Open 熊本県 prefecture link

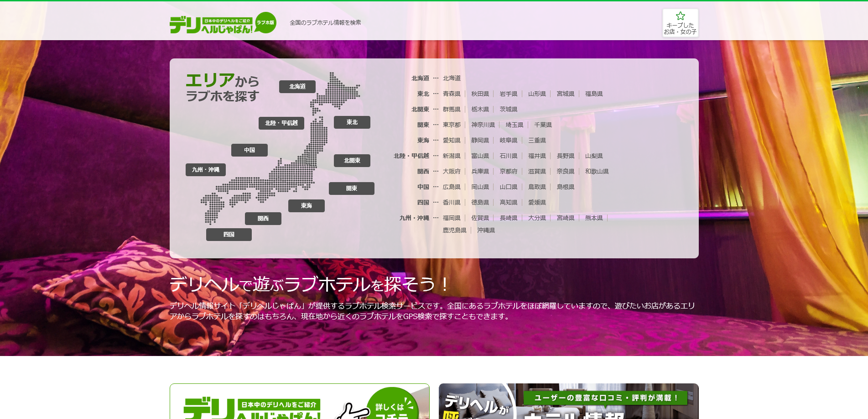pos(594,218)
